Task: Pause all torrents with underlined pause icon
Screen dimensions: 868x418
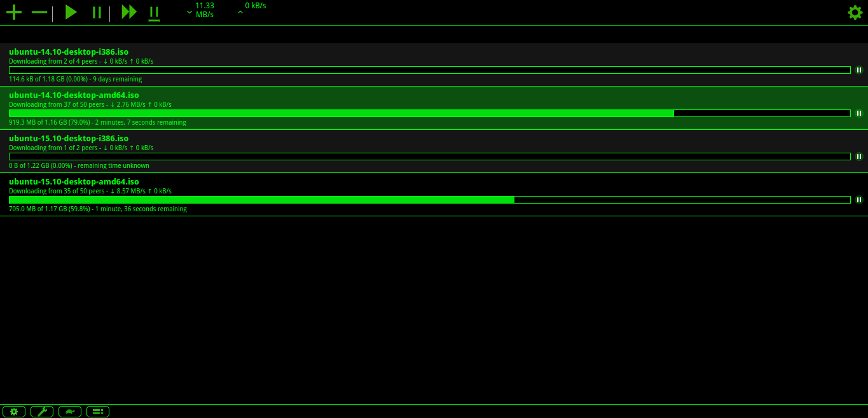Action: pyautogui.click(x=154, y=13)
